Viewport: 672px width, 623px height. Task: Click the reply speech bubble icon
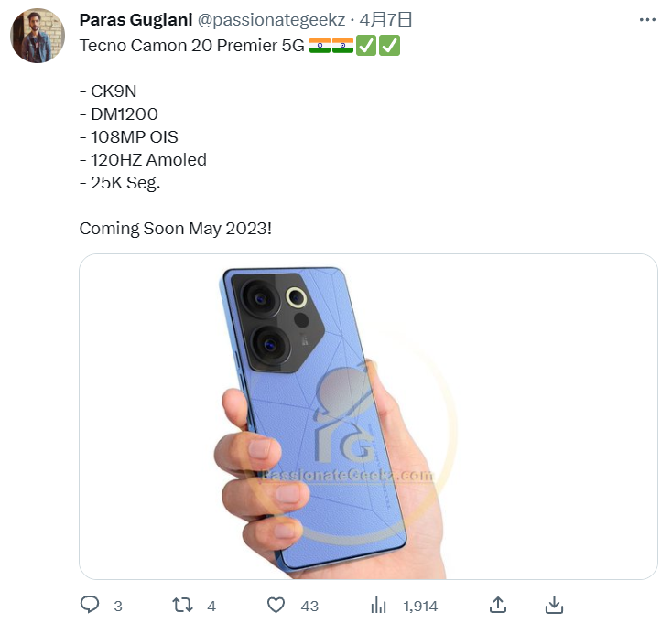[x=90, y=605]
